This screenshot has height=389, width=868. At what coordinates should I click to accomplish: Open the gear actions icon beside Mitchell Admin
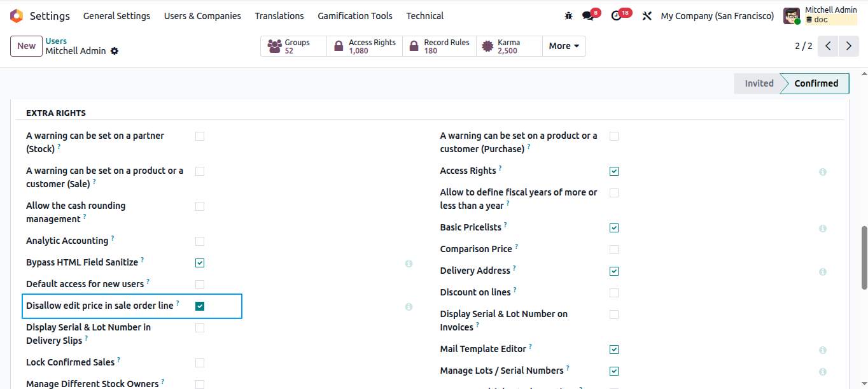pyautogui.click(x=115, y=51)
